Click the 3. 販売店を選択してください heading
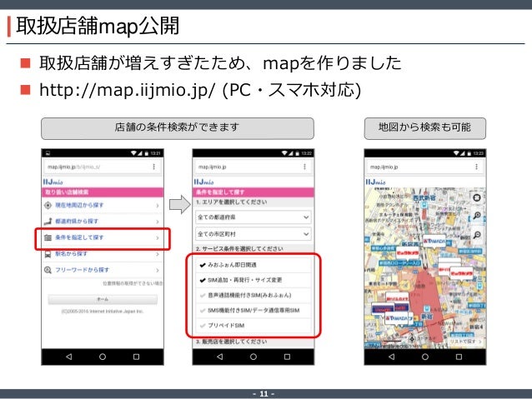Image resolution: width=532 pixels, height=399 pixels. 231,342
